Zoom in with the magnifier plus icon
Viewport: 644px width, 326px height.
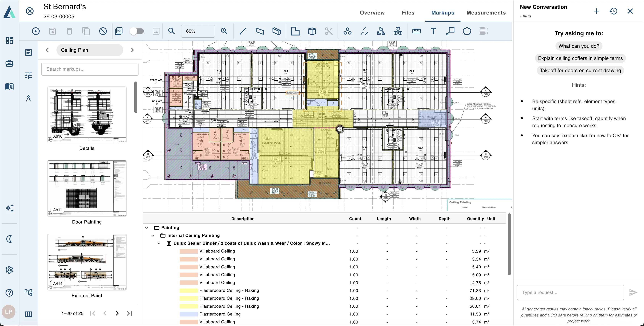224,31
